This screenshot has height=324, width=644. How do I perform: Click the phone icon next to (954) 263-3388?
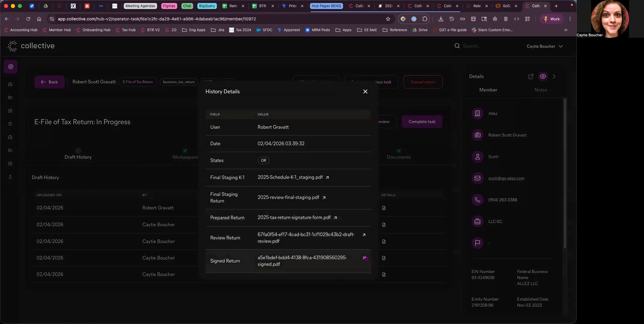pos(477,200)
